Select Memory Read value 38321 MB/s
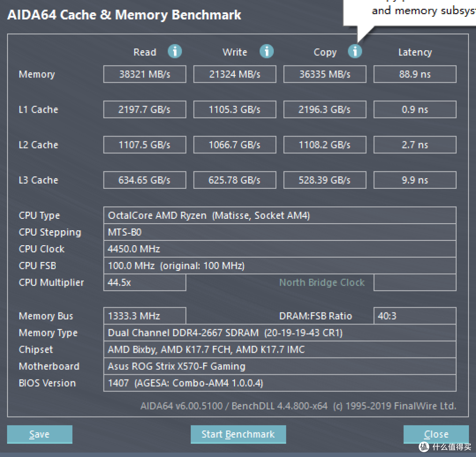The image size is (476, 457). point(145,74)
